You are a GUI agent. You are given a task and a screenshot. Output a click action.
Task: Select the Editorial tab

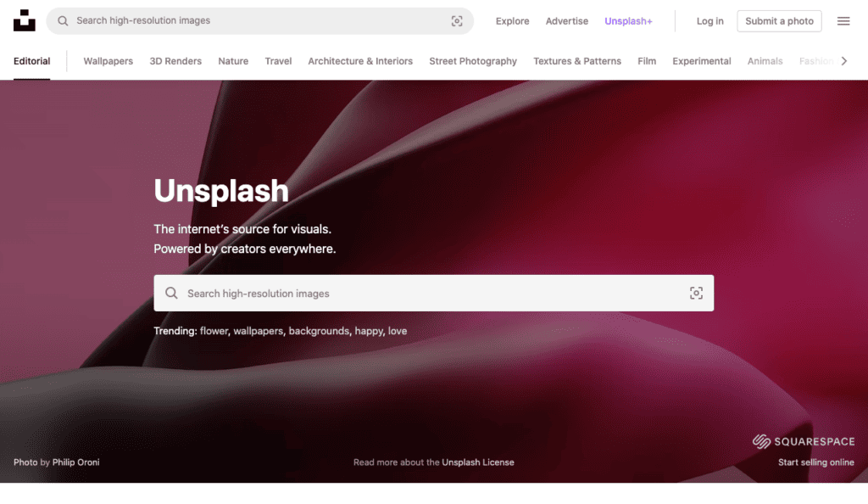[x=31, y=61]
